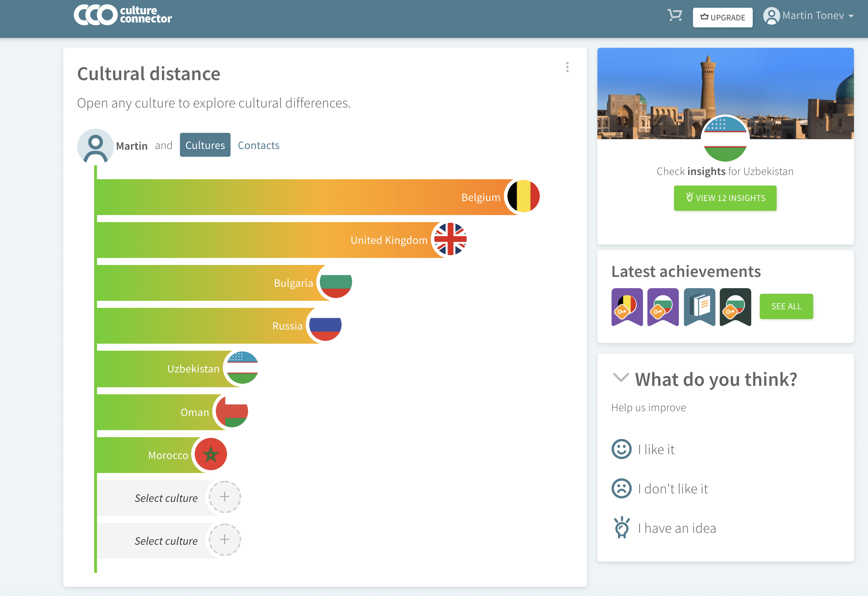Open the dark Bulgaria achievement badge
Screen dimensions: 868x596
735,306
